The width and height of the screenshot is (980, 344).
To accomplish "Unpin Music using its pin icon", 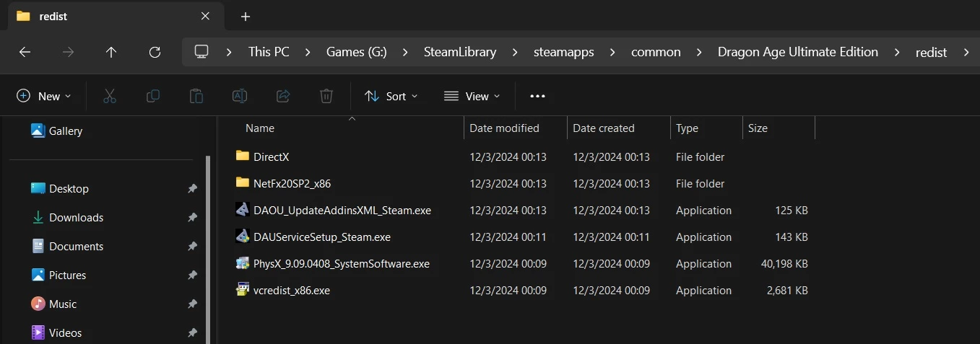I will (192, 304).
